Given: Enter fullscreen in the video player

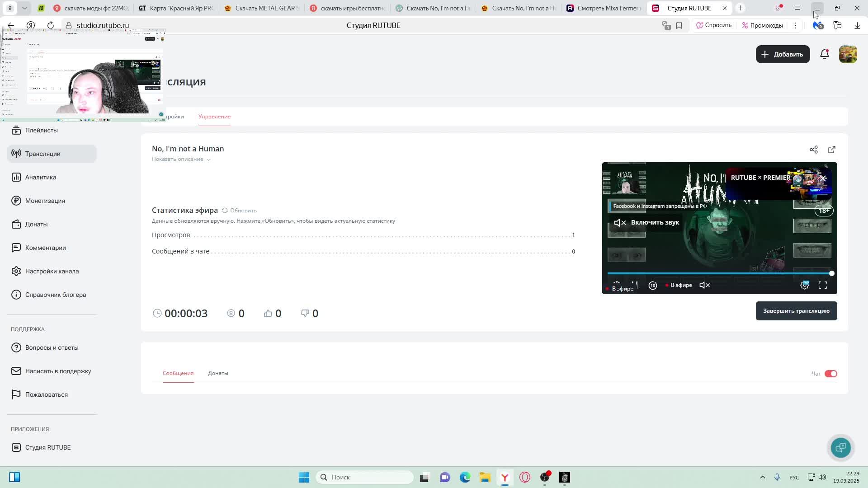Looking at the screenshot, I should [x=822, y=285].
